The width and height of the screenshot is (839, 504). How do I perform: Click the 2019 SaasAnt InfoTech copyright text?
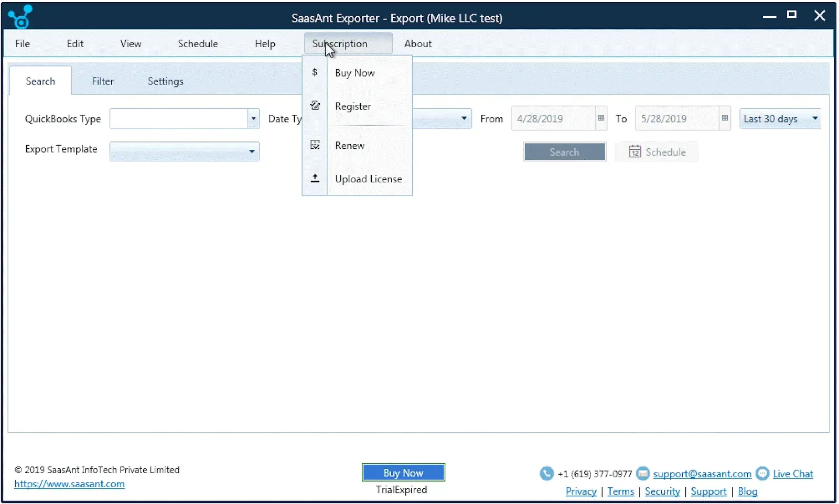pos(97,470)
